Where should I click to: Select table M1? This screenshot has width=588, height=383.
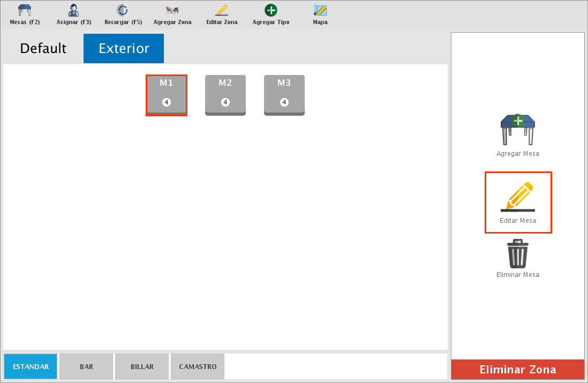click(167, 95)
